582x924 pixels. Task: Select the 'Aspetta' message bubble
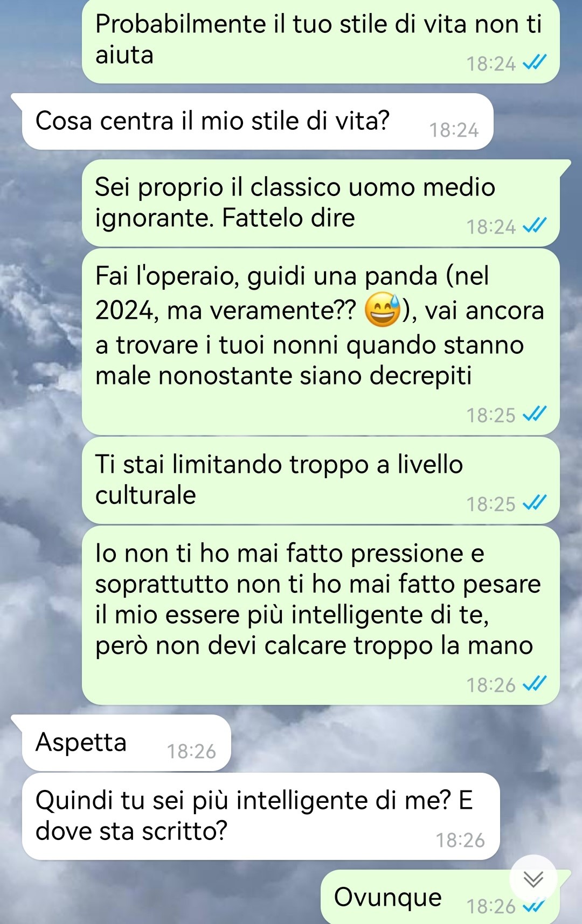[126, 743]
